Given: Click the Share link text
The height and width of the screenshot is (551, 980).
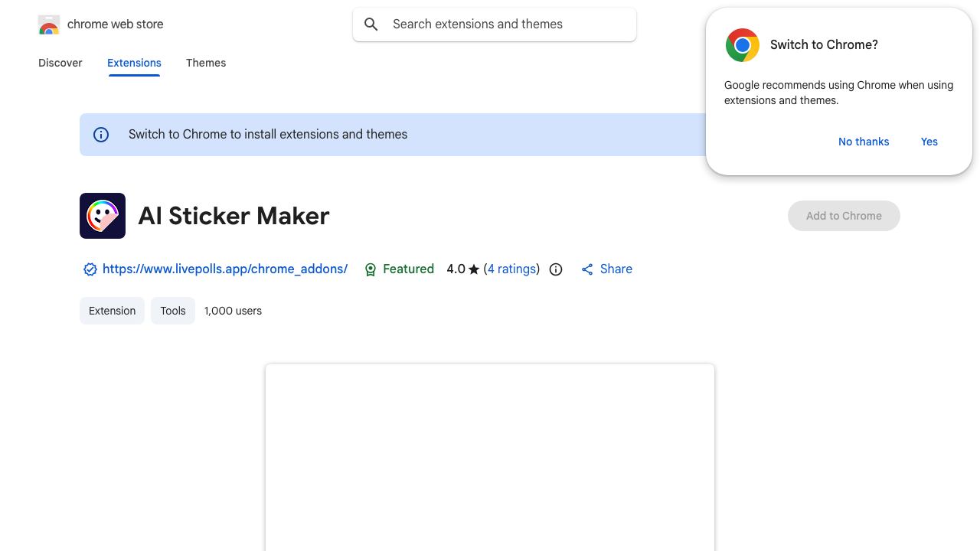Looking at the screenshot, I should 616,269.
